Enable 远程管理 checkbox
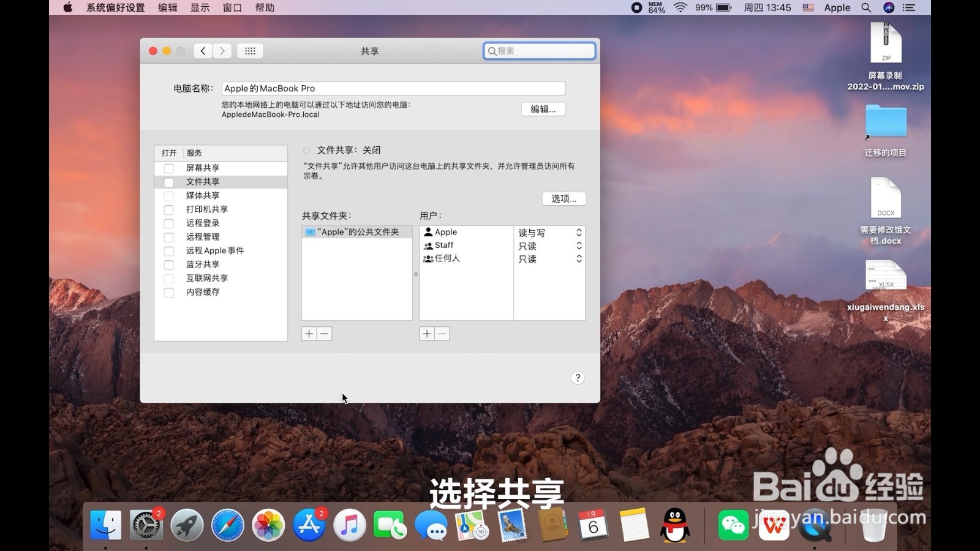 (x=168, y=237)
